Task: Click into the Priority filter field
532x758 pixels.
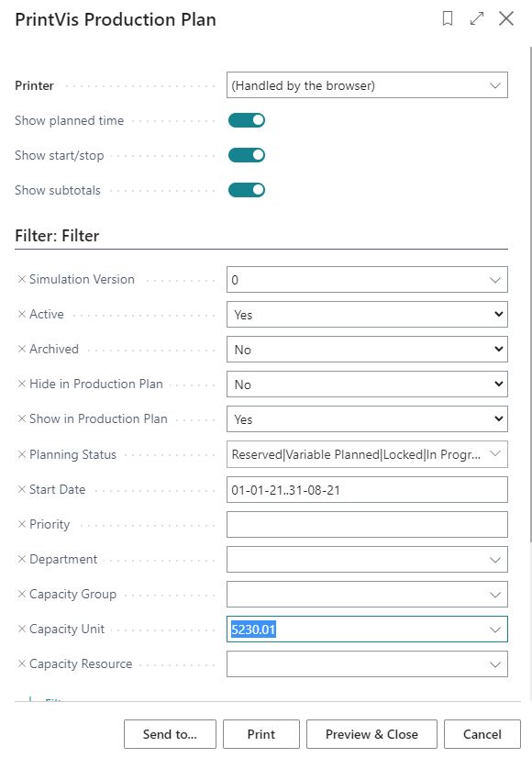Action: tap(367, 524)
